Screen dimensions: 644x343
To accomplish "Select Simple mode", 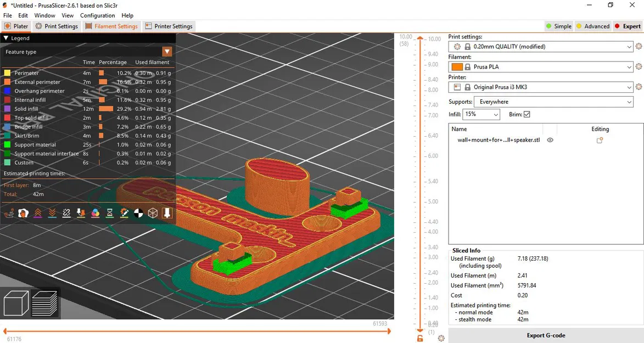I will [558, 26].
